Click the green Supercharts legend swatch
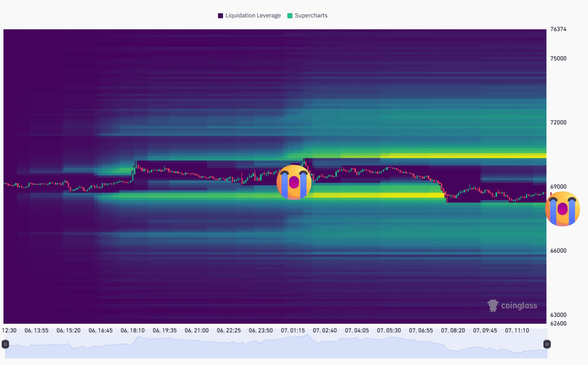Screen dimensions: 588x365 click(x=290, y=15)
